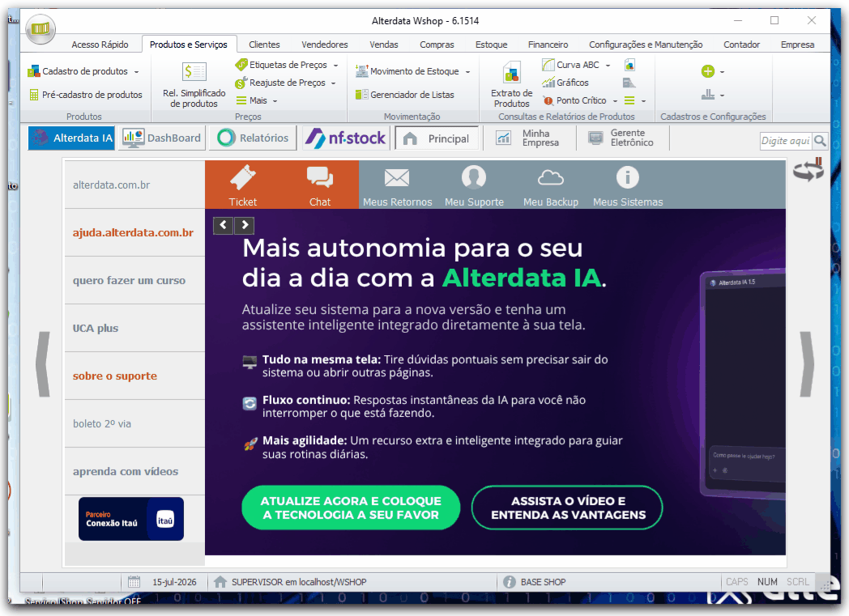Open boleto 2º via link

coord(102,423)
